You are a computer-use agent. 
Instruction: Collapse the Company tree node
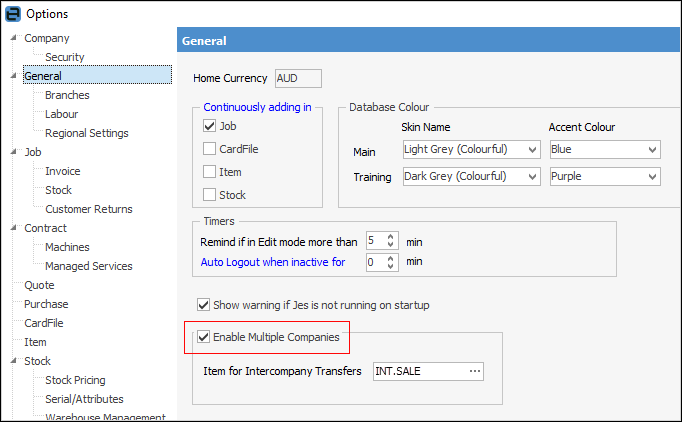coord(14,38)
